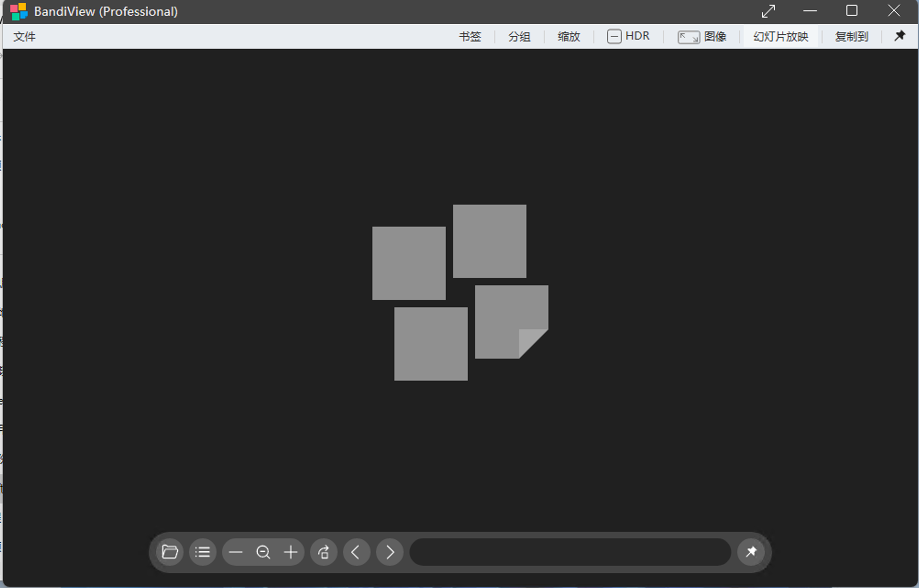Close the BandiView window
Viewport: 919px width, 588px height.
point(894,11)
